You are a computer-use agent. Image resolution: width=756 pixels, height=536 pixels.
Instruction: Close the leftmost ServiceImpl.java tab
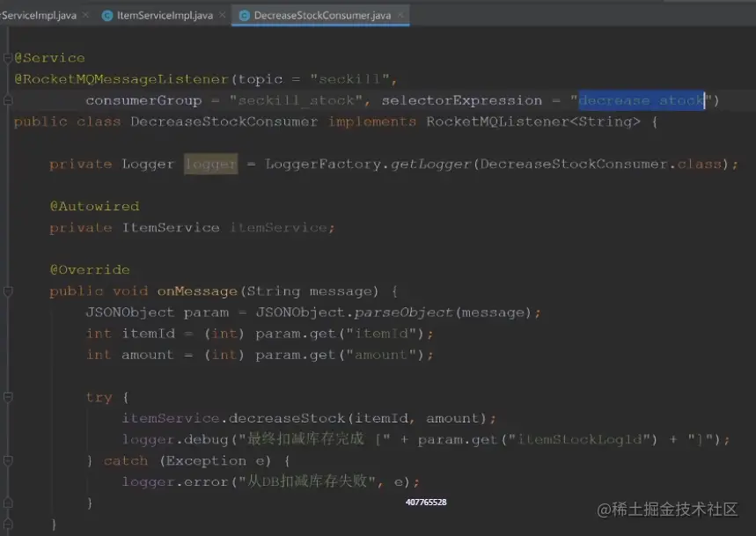(86, 15)
